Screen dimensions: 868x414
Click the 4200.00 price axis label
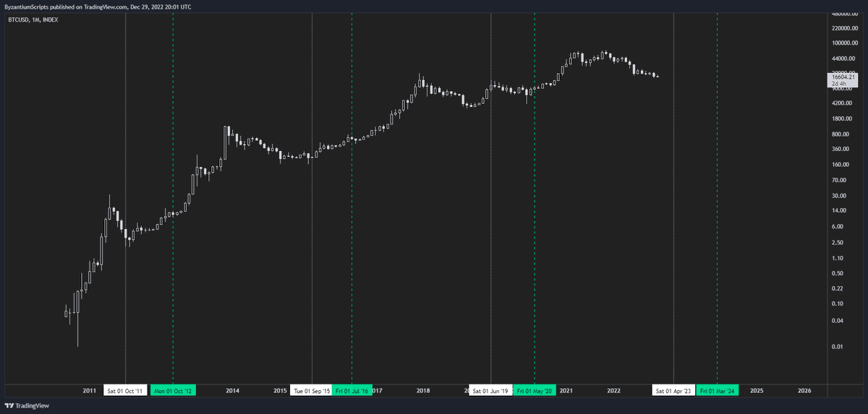tap(842, 103)
